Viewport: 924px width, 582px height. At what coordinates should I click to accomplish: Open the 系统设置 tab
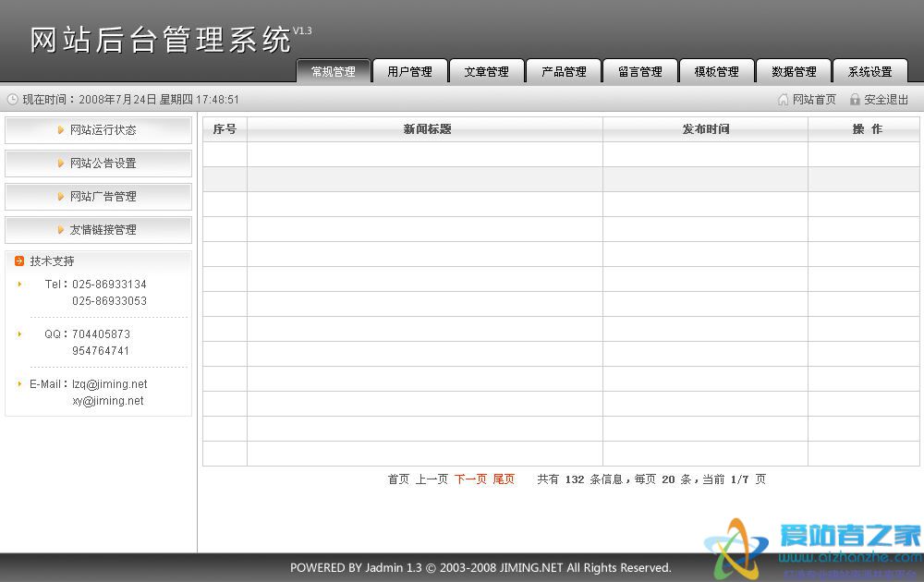click(x=870, y=72)
